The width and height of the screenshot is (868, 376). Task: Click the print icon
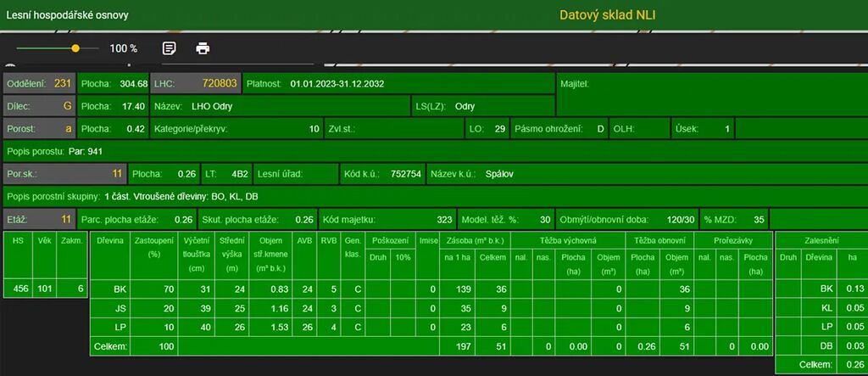click(x=203, y=48)
